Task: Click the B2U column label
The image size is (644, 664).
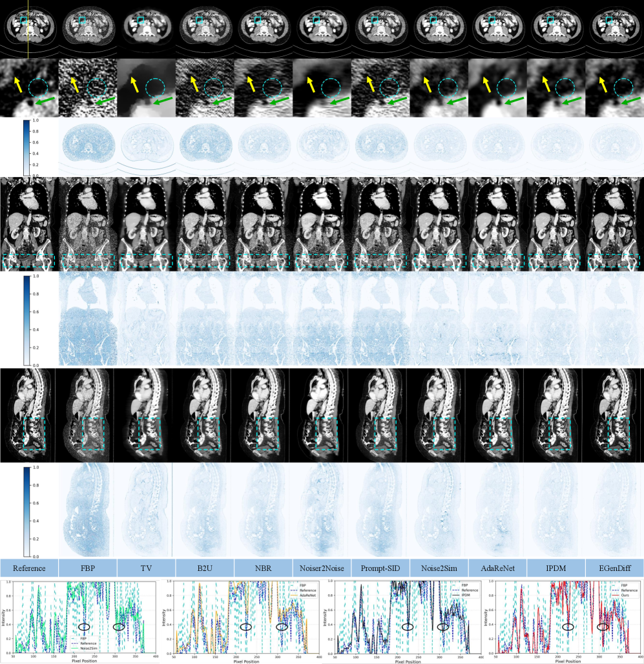Action: point(205,568)
